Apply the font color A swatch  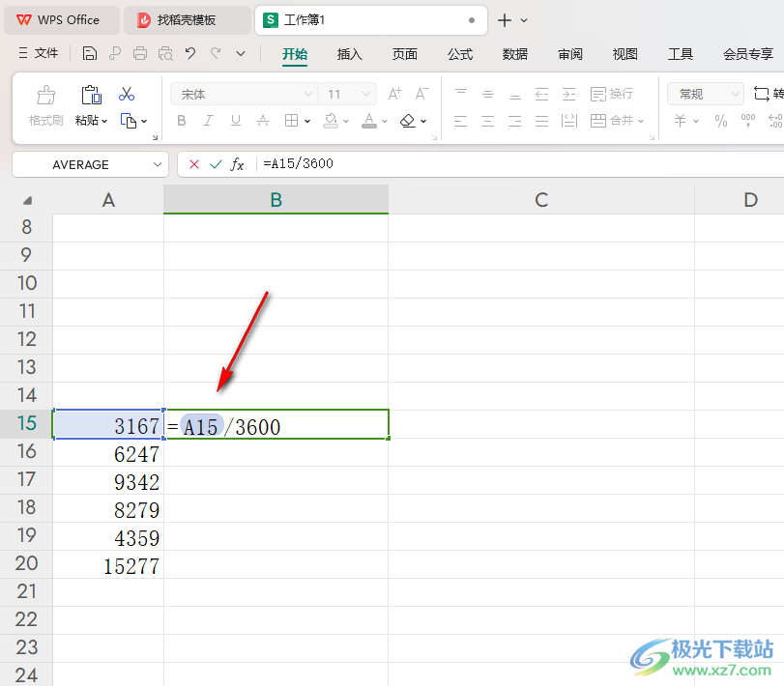[369, 121]
